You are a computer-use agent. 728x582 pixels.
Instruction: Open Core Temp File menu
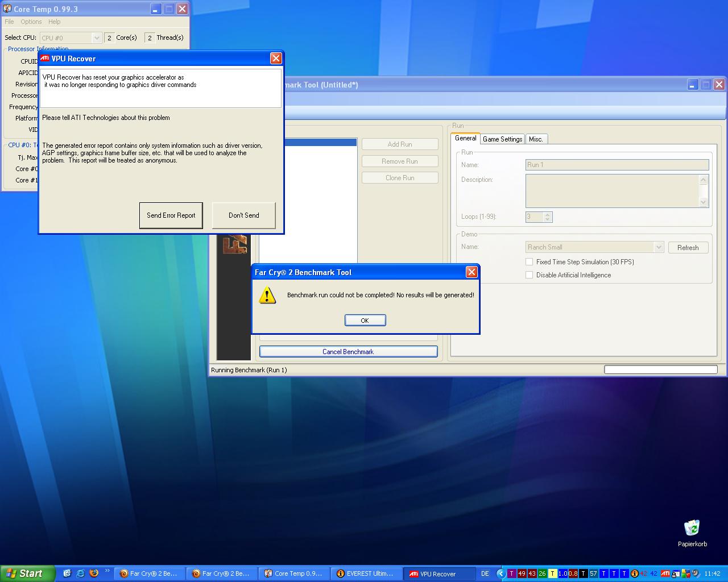(x=9, y=22)
